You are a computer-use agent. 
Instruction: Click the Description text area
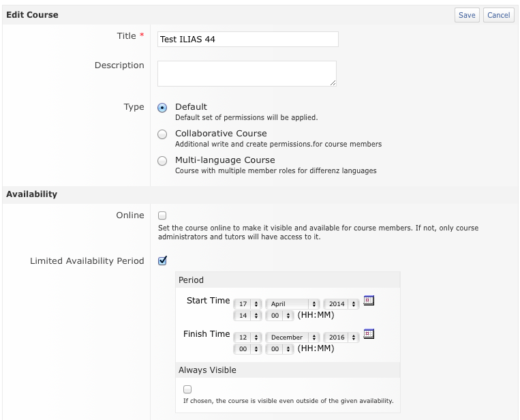(247, 74)
